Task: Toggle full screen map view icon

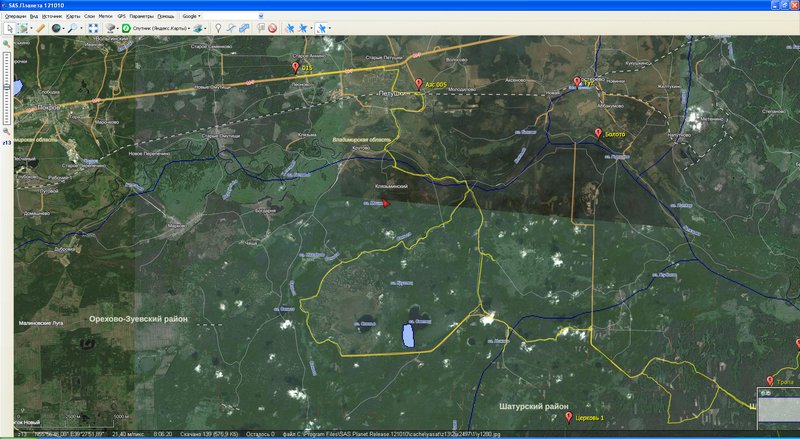Action: 94,28
